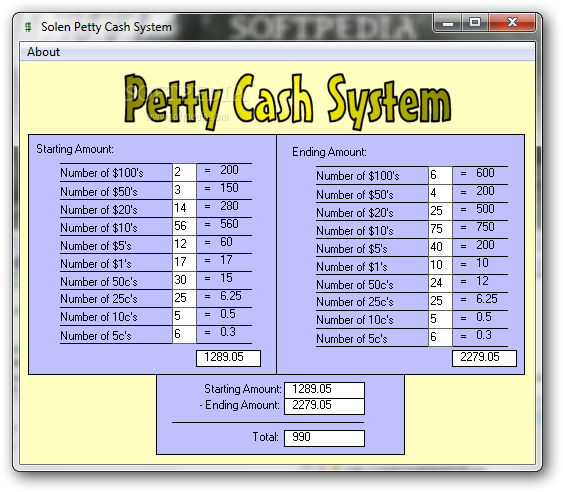Image resolution: width=563 pixels, height=492 pixels.
Task: Click the Ending 50c's result 12
Action: (482, 281)
